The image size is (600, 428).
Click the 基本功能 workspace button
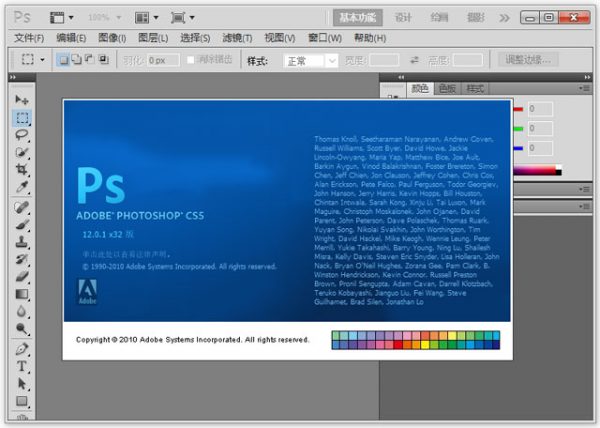pos(357,17)
